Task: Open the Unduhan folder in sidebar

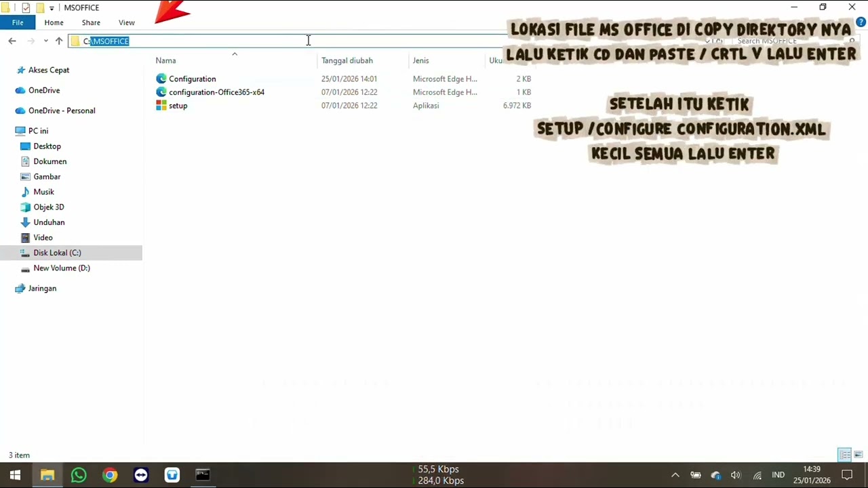Action: [49, 222]
